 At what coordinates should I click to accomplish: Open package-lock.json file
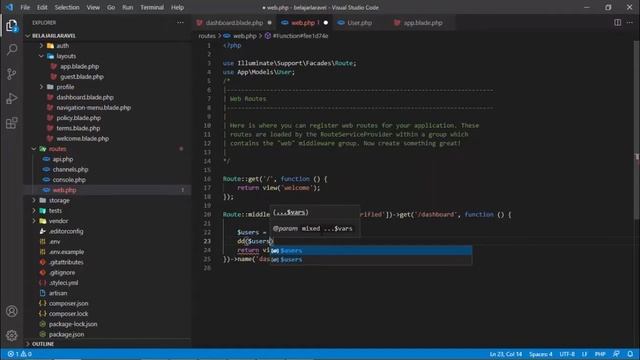point(73,324)
